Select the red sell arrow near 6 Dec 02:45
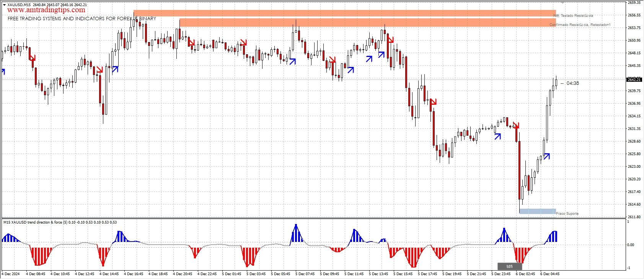 click(x=516, y=125)
